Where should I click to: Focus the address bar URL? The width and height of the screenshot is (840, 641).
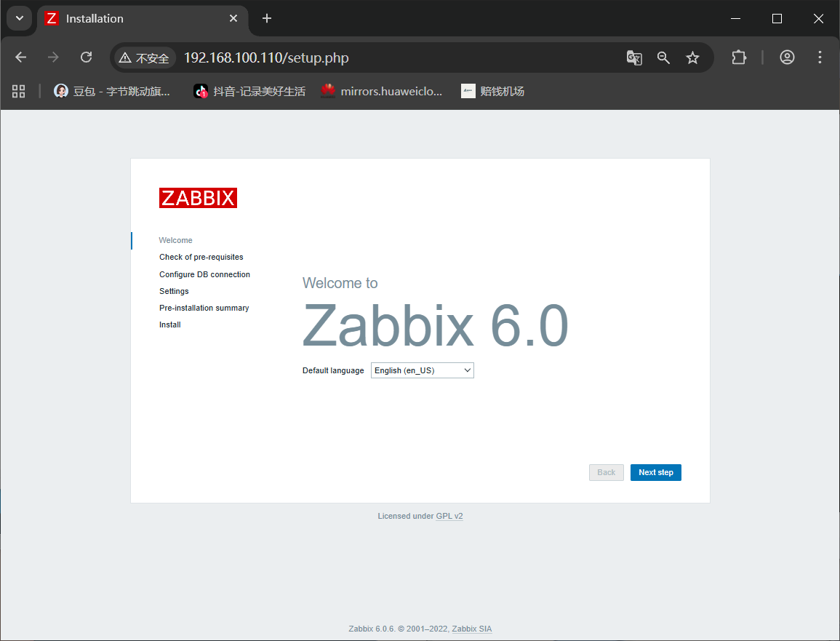point(266,58)
